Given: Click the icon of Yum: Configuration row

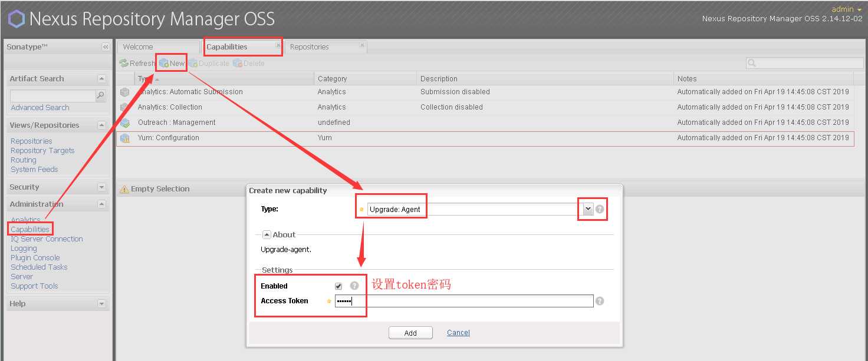Looking at the screenshot, I should (124, 138).
